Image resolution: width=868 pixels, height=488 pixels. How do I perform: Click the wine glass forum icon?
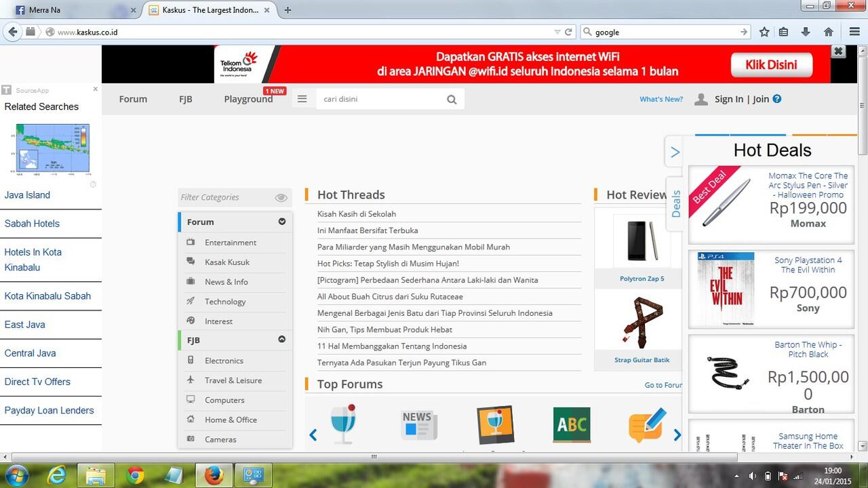pyautogui.click(x=343, y=424)
